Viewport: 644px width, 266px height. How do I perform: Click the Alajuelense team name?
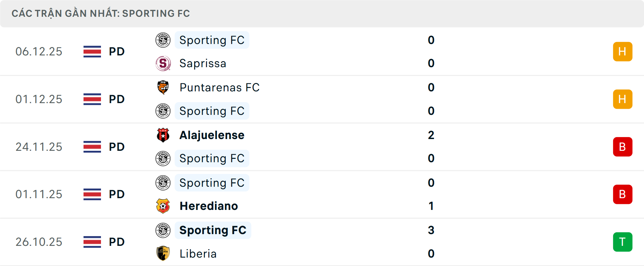[x=212, y=135]
